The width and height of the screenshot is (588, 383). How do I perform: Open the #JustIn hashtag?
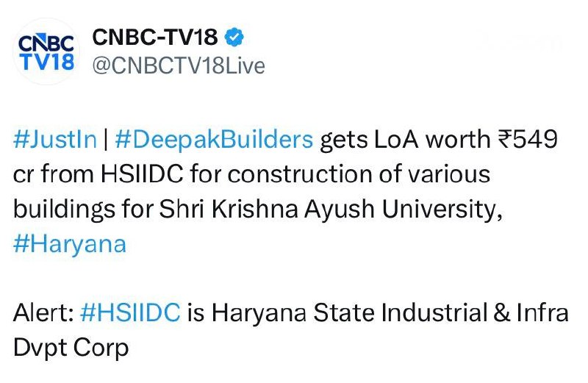click(55, 139)
